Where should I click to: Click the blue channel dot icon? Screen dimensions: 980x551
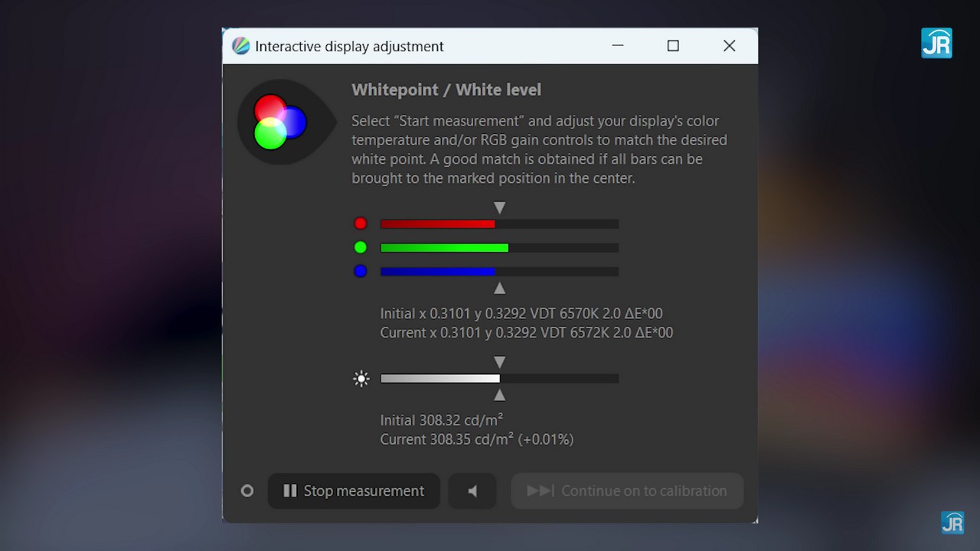pos(361,271)
